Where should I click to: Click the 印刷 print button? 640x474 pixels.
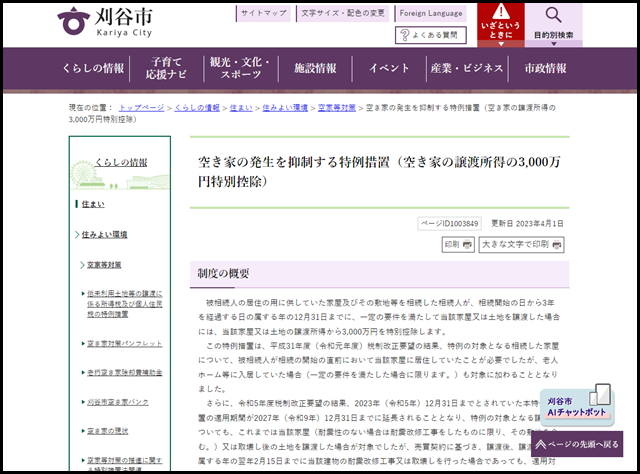pos(457,244)
